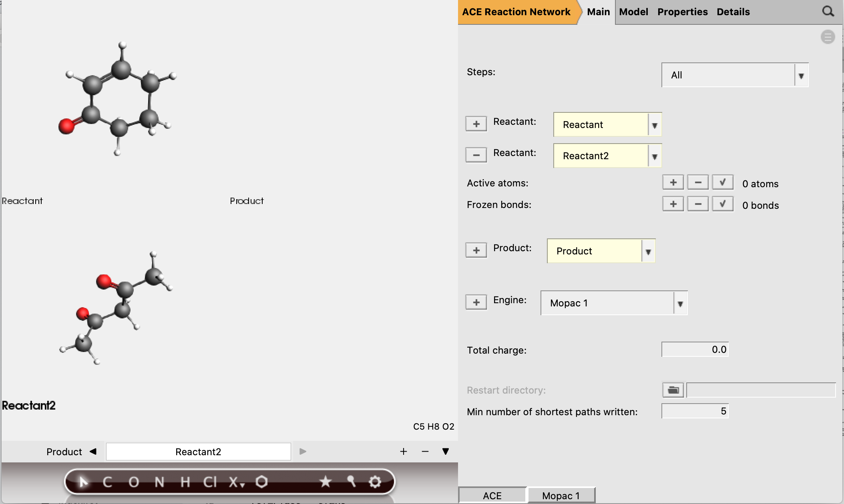This screenshot has height=504, width=844.
Task: Choose Nitrogen atom tool
Action: (x=159, y=482)
